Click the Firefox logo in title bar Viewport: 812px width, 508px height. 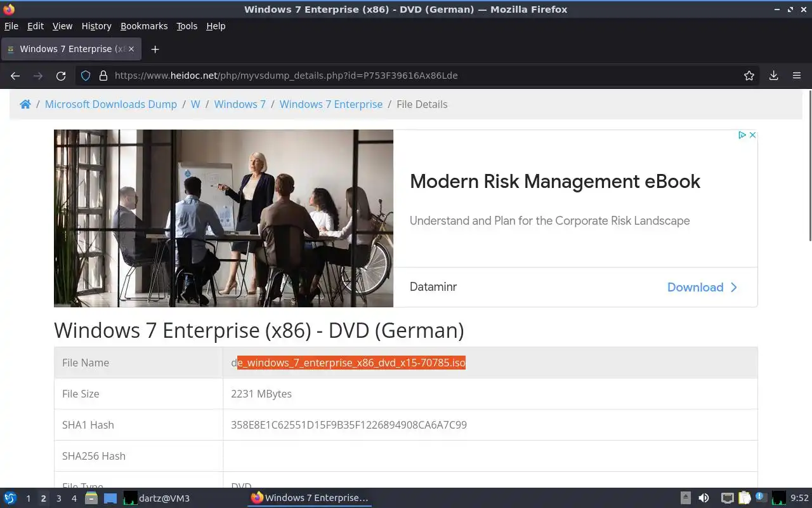9,9
